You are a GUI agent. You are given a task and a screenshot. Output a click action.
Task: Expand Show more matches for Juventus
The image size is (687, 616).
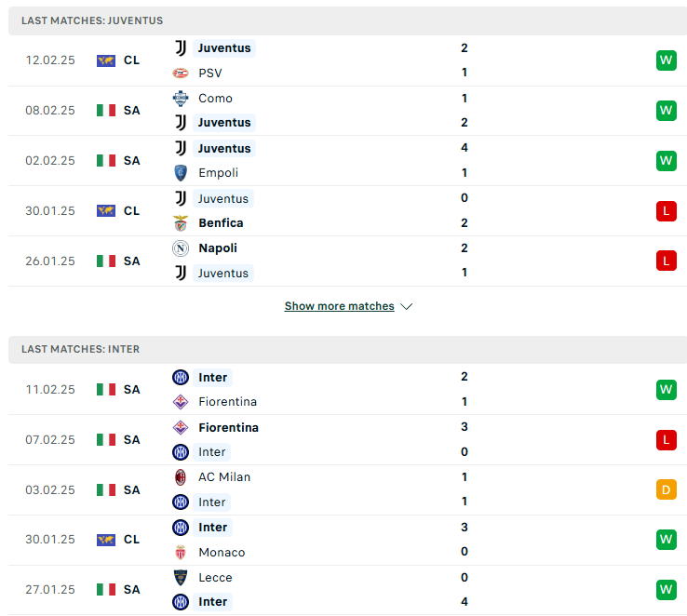click(x=340, y=306)
